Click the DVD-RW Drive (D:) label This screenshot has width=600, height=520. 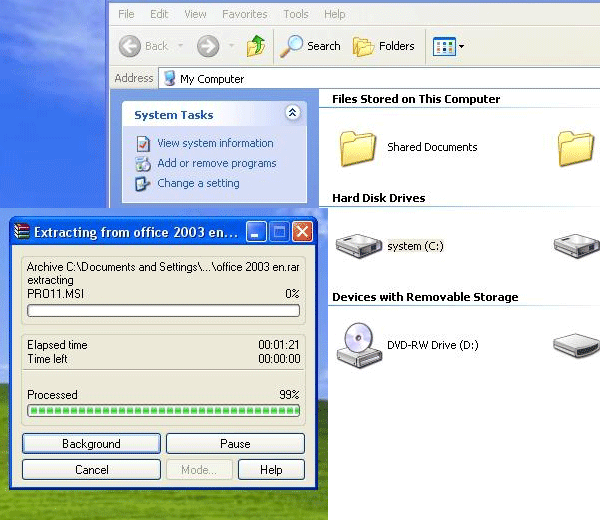click(433, 345)
